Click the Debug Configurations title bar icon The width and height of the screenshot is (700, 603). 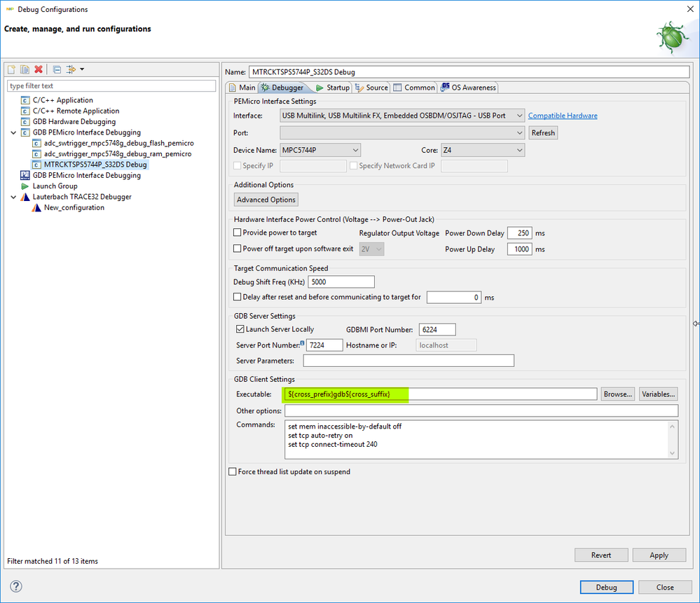point(9,9)
